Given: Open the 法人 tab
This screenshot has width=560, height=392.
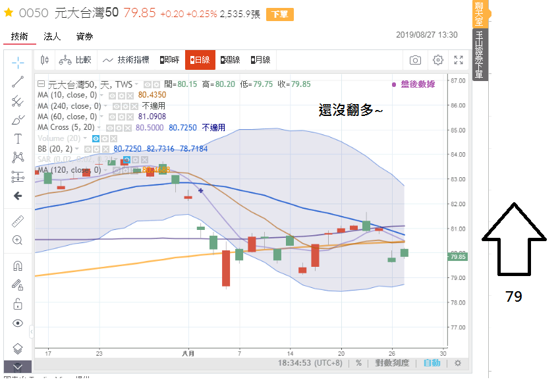Looking at the screenshot, I should (x=52, y=36).
